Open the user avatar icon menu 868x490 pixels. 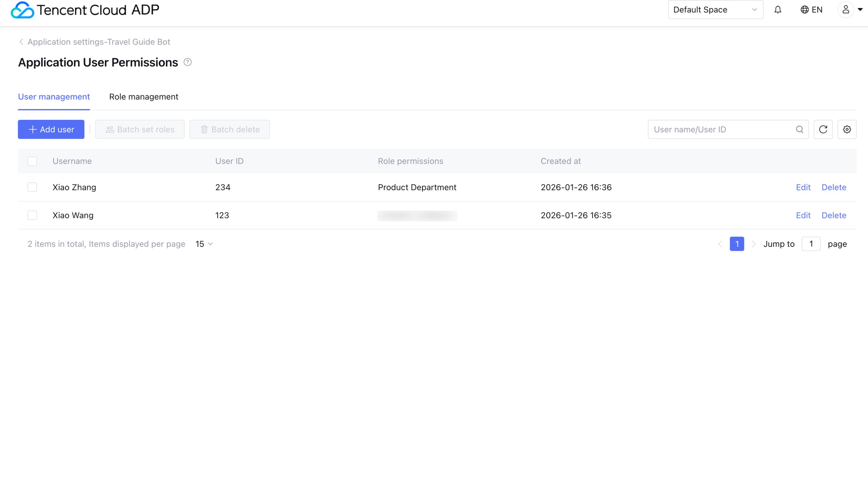tap(845, 10)
